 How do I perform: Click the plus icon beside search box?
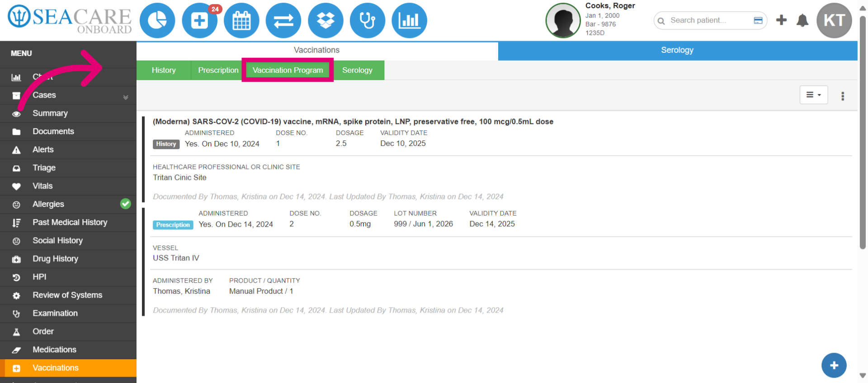(x=781, y=20)
